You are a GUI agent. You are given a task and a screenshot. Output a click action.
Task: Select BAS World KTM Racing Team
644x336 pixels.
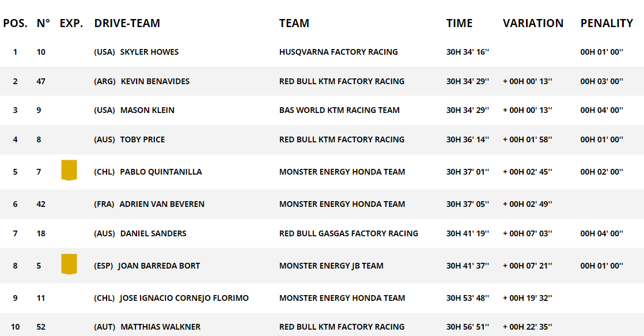pos(339,110)
